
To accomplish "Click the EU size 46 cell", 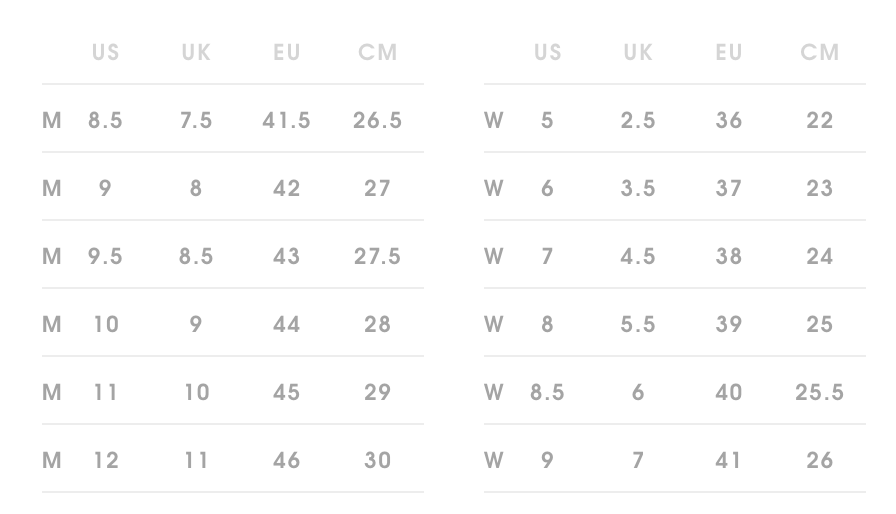I will 286,460.
